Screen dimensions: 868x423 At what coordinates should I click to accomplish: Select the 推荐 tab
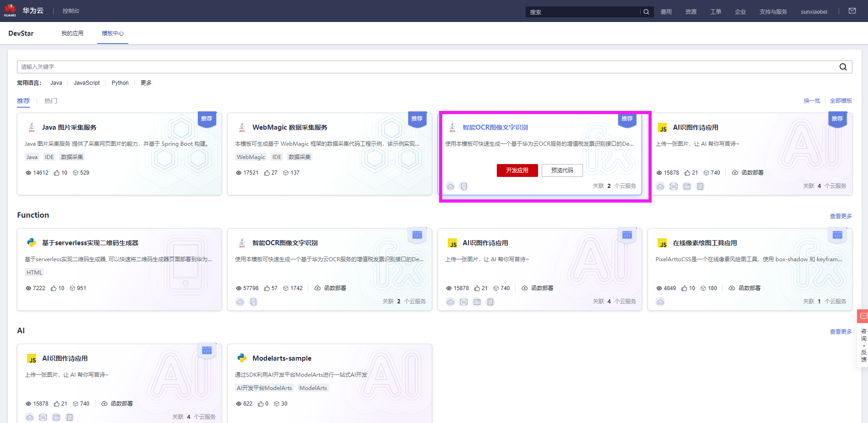click(23, 101)
